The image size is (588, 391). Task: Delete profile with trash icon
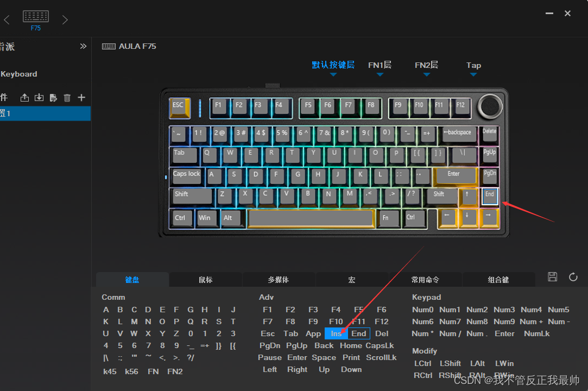point(67,98)
